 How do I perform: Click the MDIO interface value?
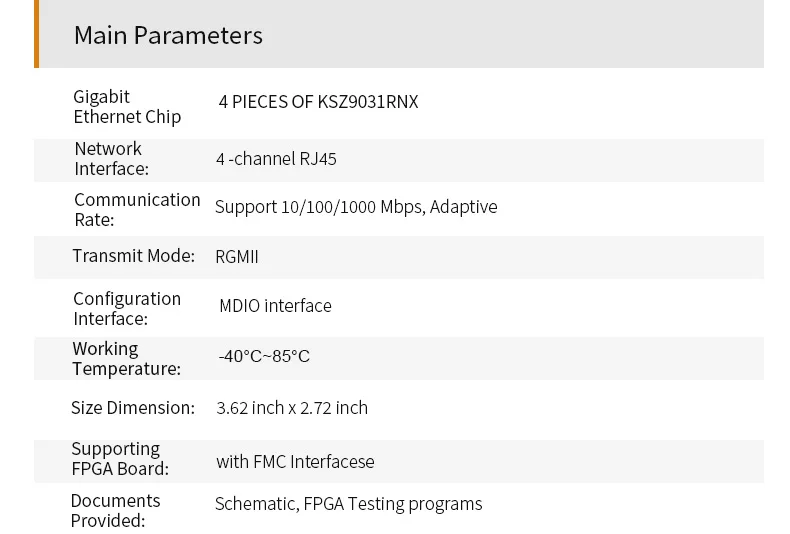pos(275,306)
